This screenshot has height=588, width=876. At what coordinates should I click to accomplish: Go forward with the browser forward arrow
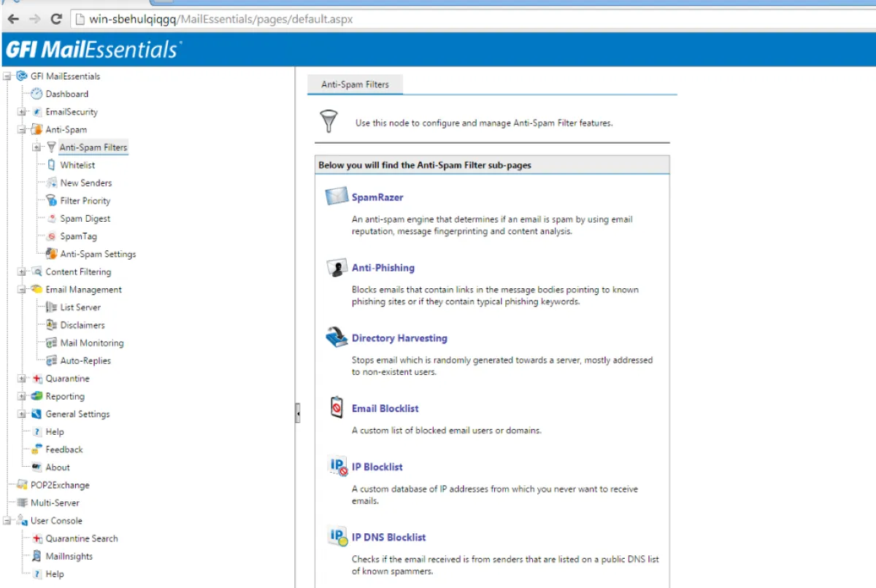pyautogui.click(x=34, y=19)
